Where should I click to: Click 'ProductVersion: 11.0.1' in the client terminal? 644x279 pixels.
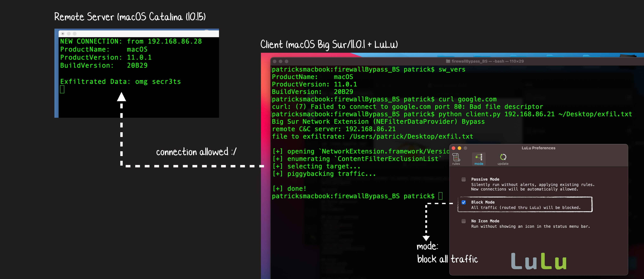[314, 85]
